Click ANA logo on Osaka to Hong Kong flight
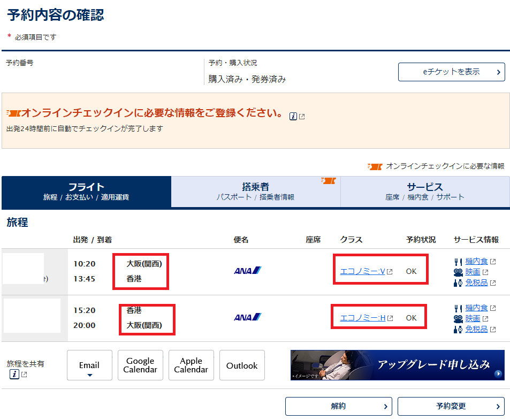 [x=247, y=271]
